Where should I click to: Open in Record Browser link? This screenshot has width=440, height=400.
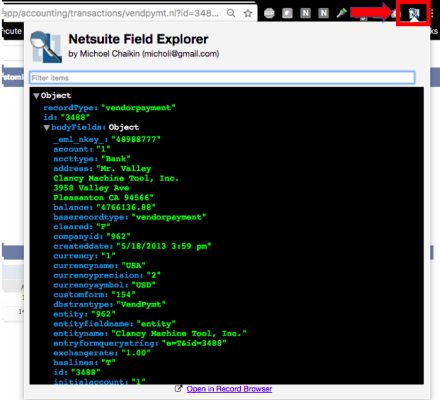tap(229, 389)
